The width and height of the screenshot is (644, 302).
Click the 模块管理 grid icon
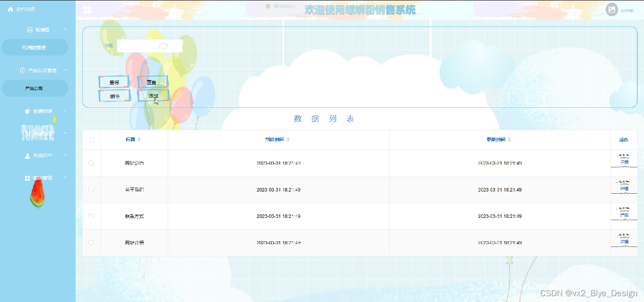(27, 178)
